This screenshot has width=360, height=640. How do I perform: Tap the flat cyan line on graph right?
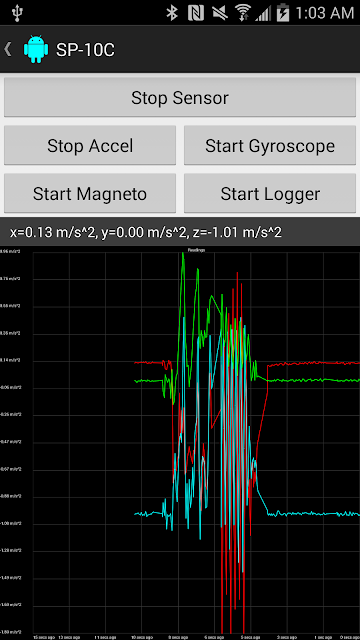click(x=313, y=513)
